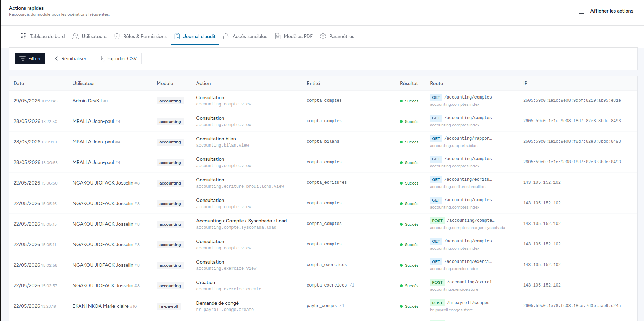The width and height of the screenshot is (644, 321).
Task: Click the POST badge for accounting.exercice.store
Action: [437, 282]
